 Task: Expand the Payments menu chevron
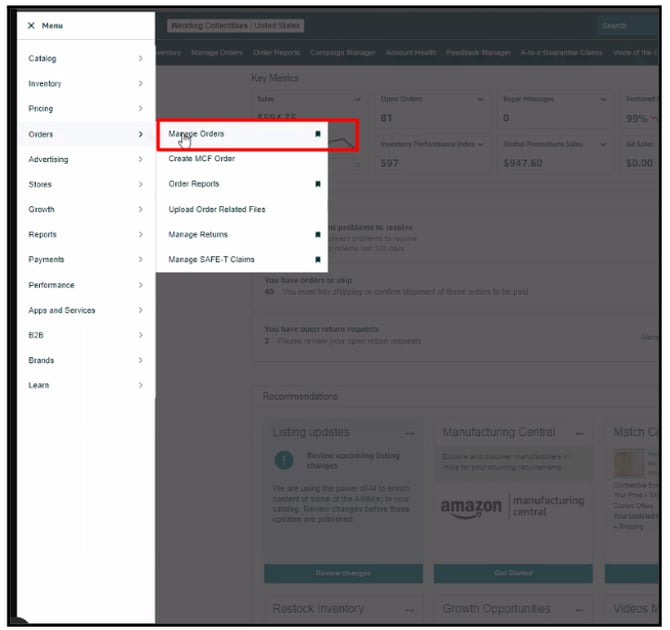click(141, 259)
